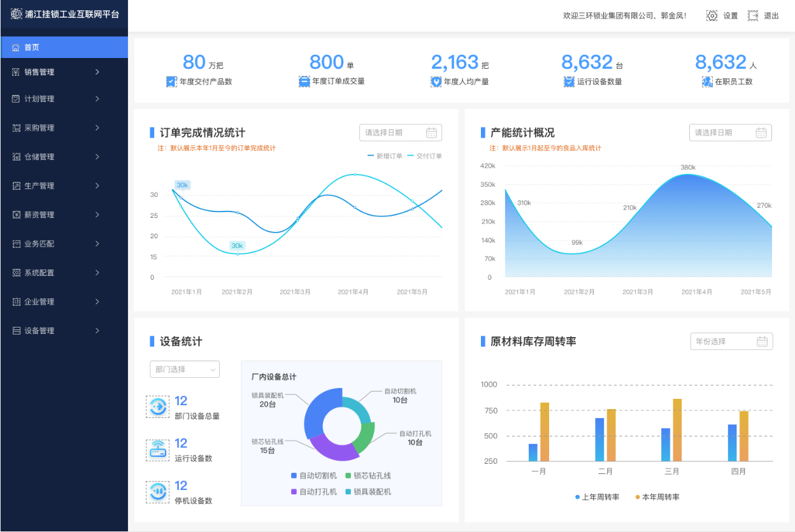Viewport: 795px width, 532px height.
Task: Click 浦江挂锁工业互联网平台 platform title
Action: click(x=71, y=14)
